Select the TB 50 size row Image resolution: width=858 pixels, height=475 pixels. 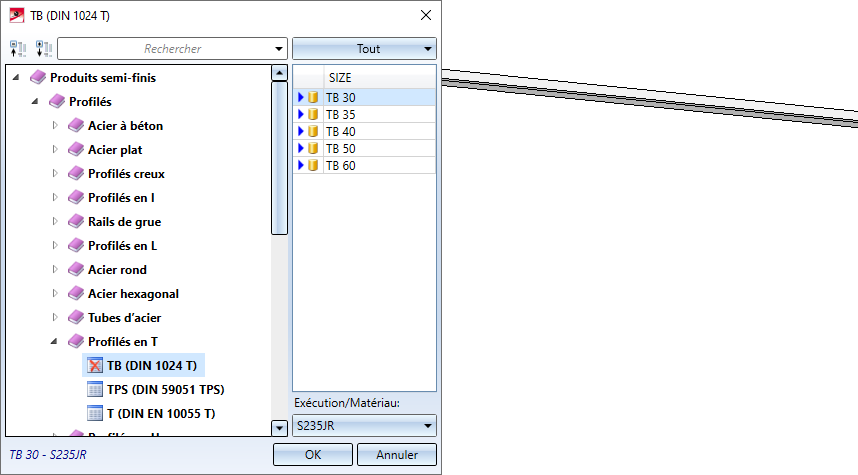pyautogui.click(x=364, y=148)
